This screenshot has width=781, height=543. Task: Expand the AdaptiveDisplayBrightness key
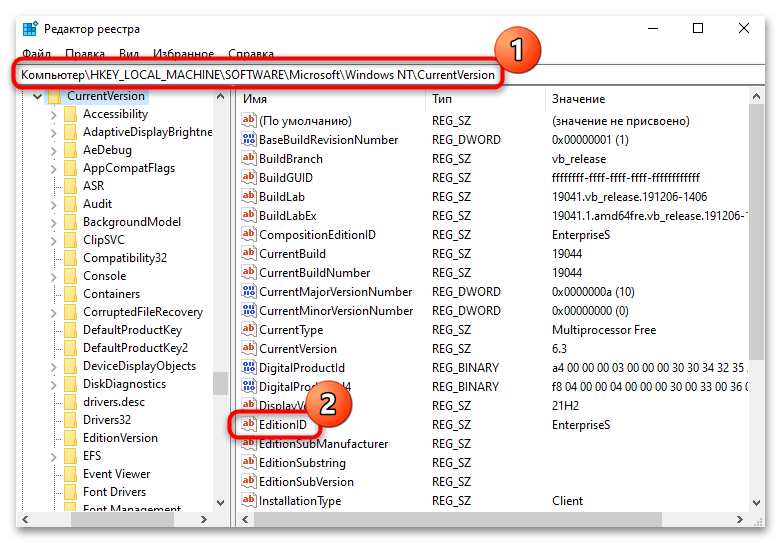[x=54, y=133]
